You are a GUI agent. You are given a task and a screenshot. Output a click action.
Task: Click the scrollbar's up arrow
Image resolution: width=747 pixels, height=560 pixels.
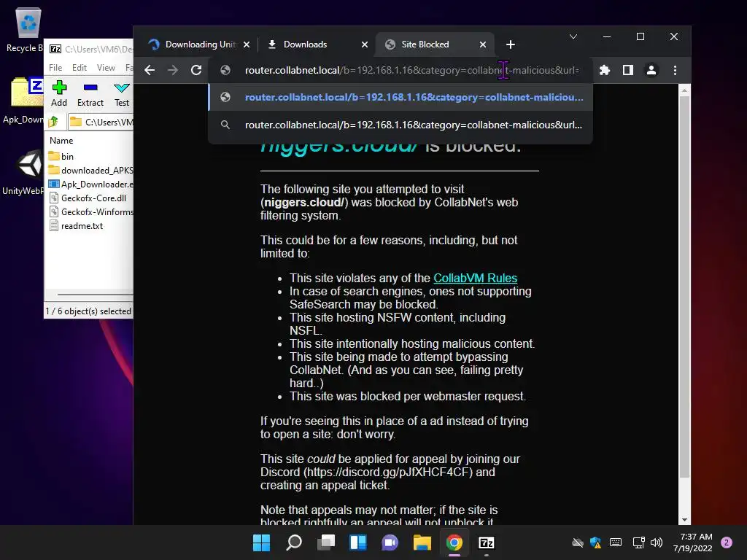684,90
